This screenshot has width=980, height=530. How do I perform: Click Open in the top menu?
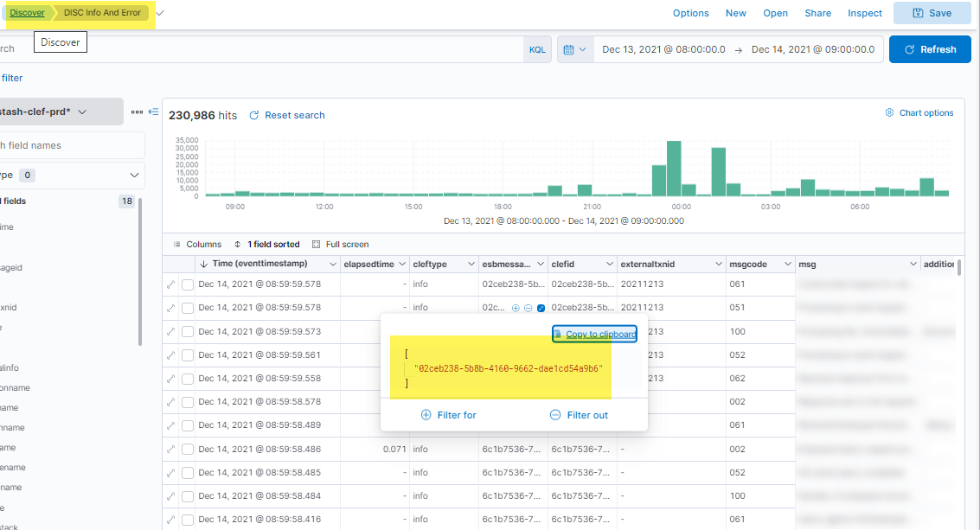(x=775, y=13)
